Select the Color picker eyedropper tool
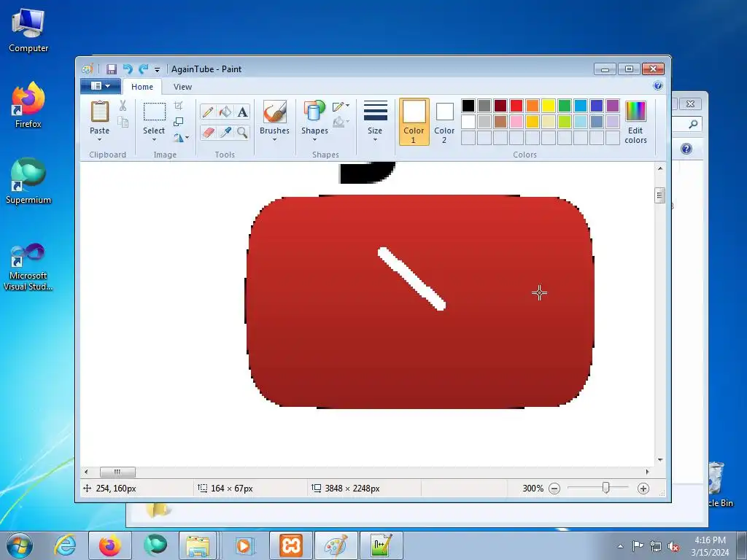Image resolution: width=747 pixels, height=560 pixels. tap(225, 132)
